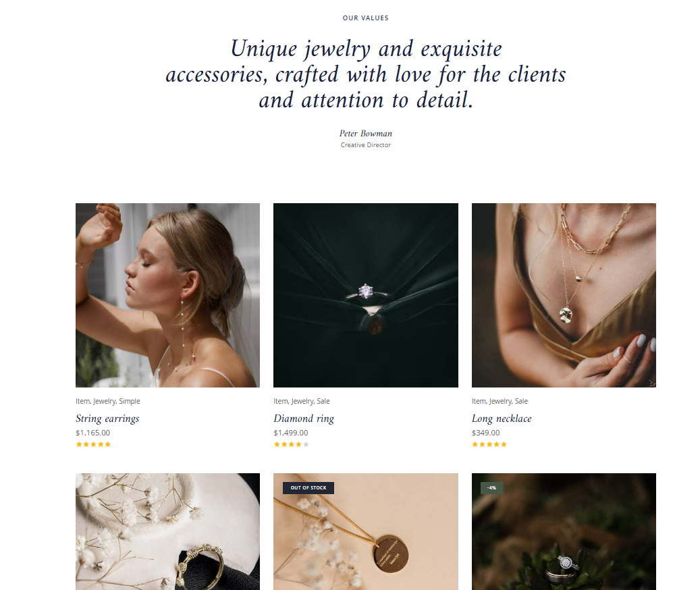
Task: Open the gold pendant necklace product
Action: [366, 531]
